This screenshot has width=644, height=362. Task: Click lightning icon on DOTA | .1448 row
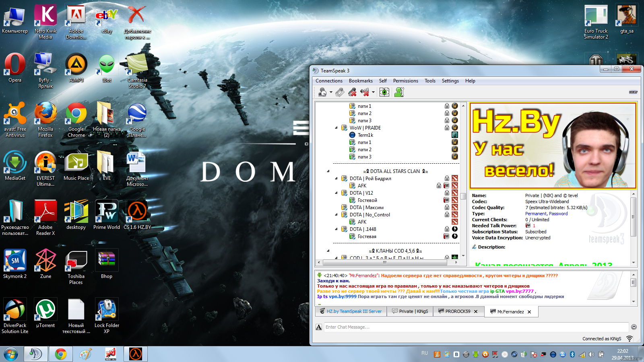click(455, 229)
